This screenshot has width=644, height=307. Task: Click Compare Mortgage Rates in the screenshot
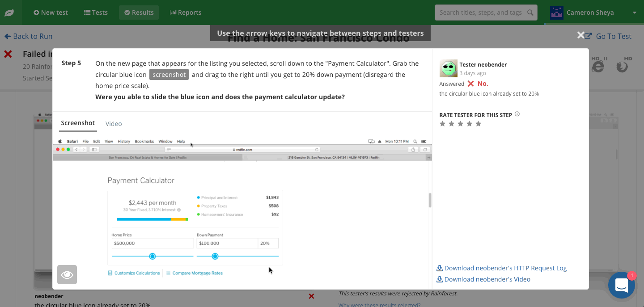194,273
